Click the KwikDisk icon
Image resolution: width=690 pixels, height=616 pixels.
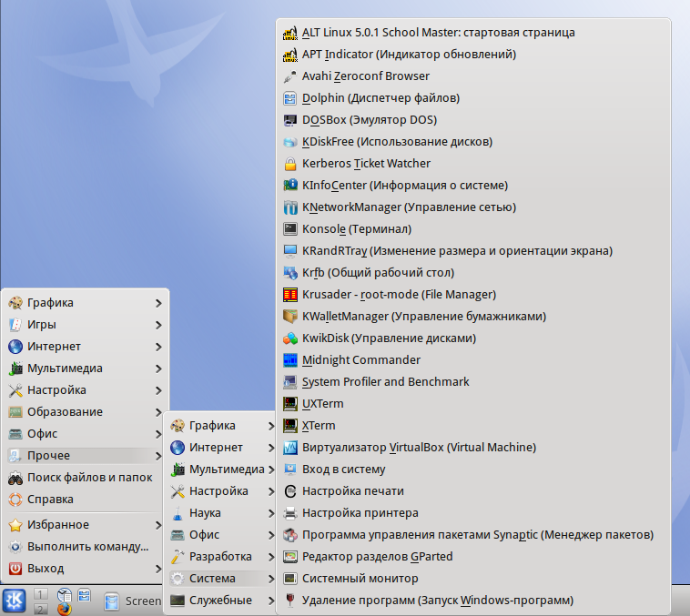click(290, 338)
